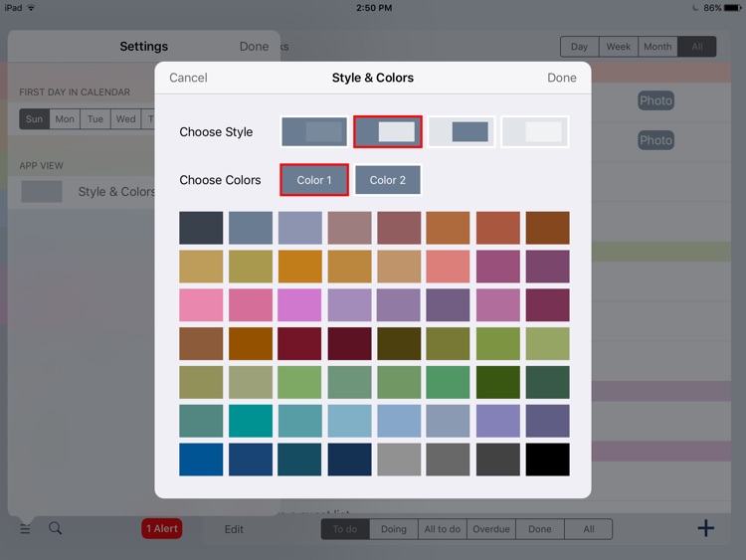The image size is (746, 560).
Task: Confirm Style & Colors with Done
Action: (561, 78)
